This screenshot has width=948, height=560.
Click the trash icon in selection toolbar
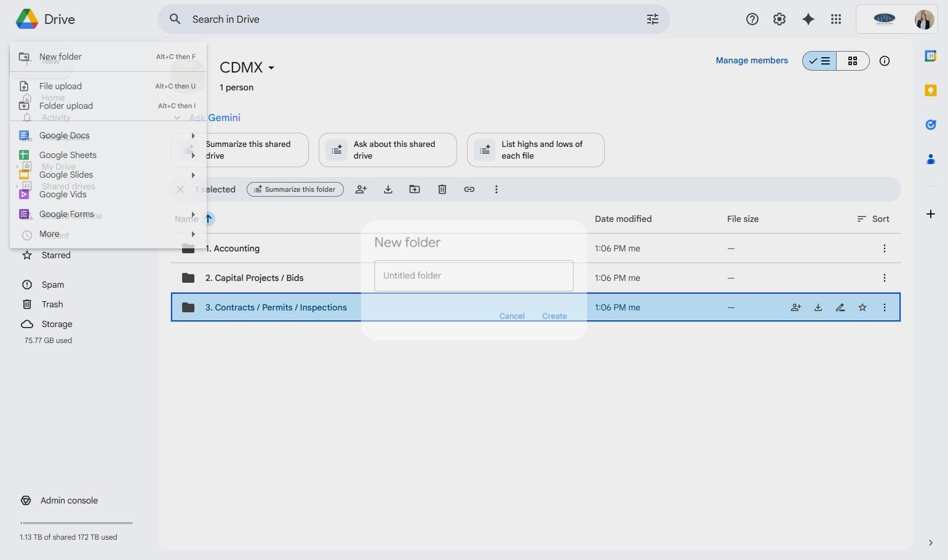click(442, 189)
